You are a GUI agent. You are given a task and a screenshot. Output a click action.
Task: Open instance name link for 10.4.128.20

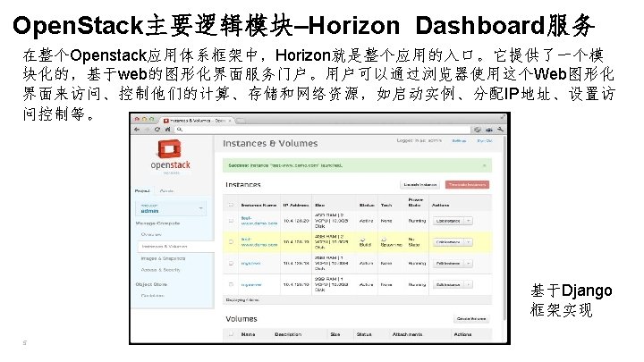coord(259,221)
